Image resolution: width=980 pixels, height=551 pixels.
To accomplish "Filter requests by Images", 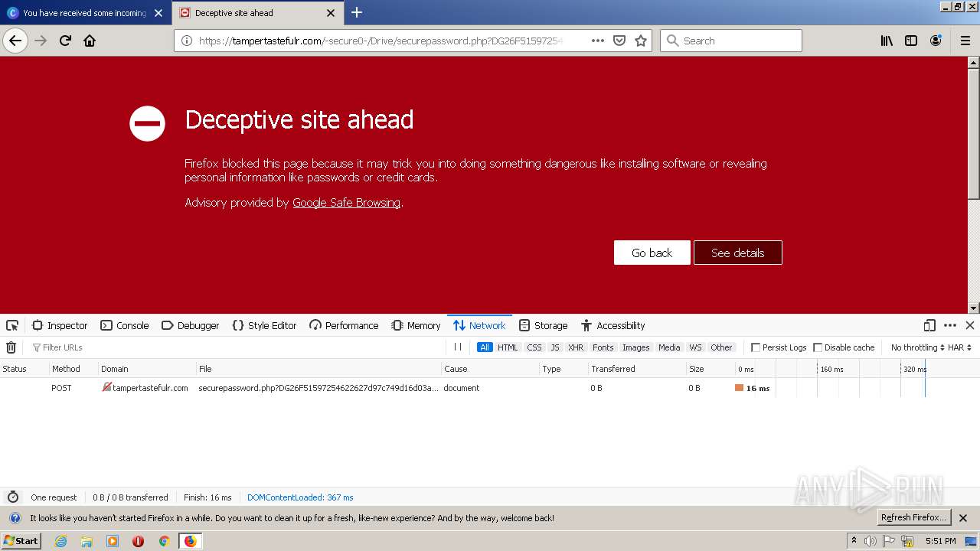I will coord(635,347).
